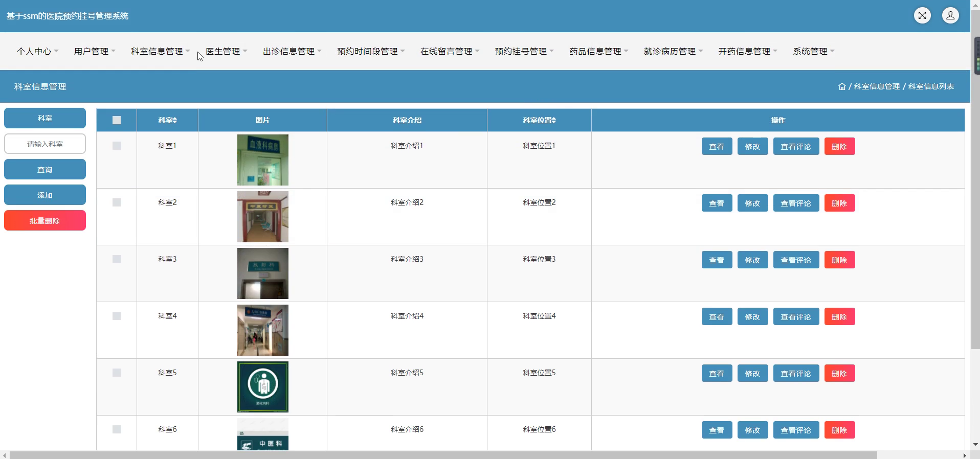Expand the 出诊信息管理 dropdown menu
Image resolution: width=980 pixels, height=459 pixels.
click(x=292, y=51)
